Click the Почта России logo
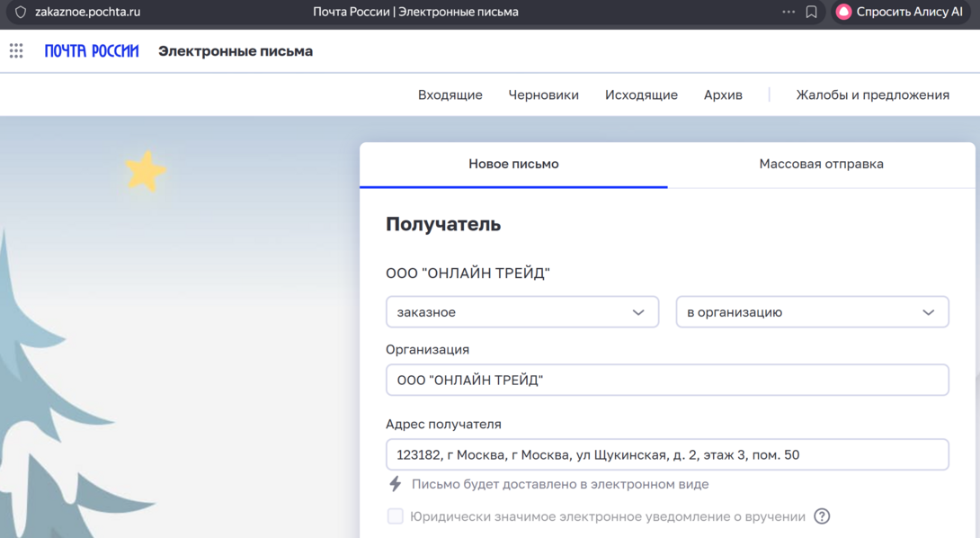 (x=92, y=51)
